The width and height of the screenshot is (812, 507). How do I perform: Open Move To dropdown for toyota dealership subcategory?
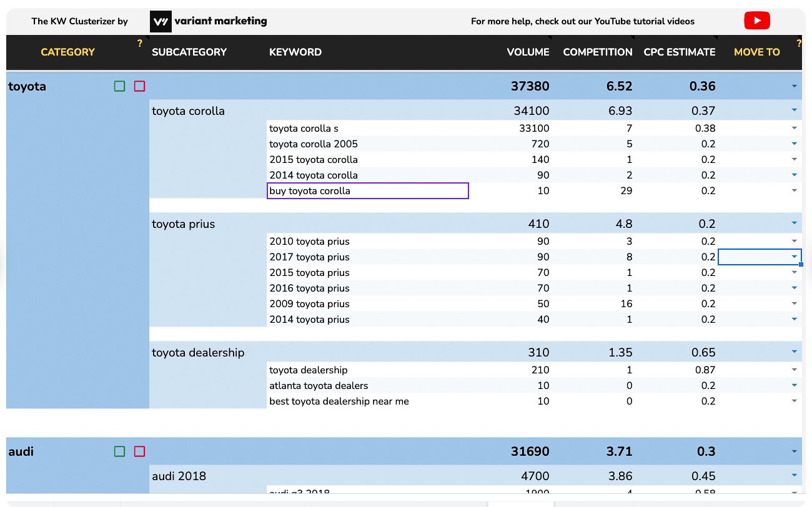[794, 352]
